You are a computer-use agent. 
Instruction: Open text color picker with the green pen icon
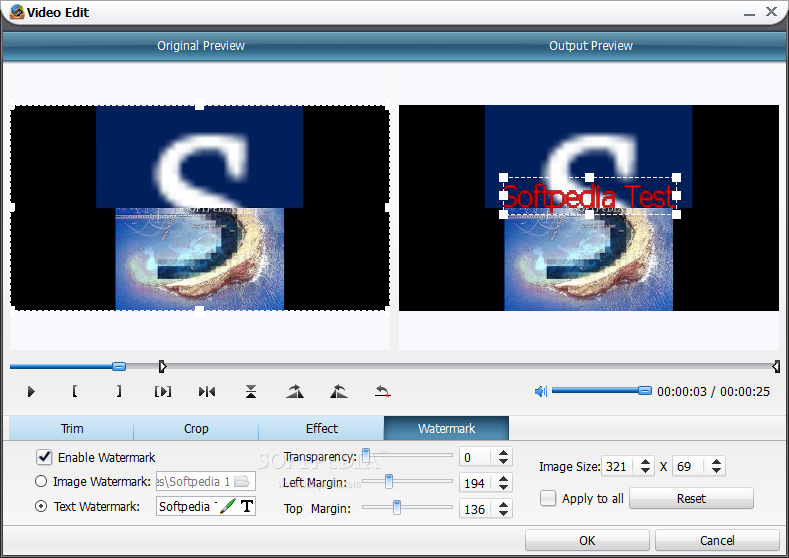click(227, 506)
